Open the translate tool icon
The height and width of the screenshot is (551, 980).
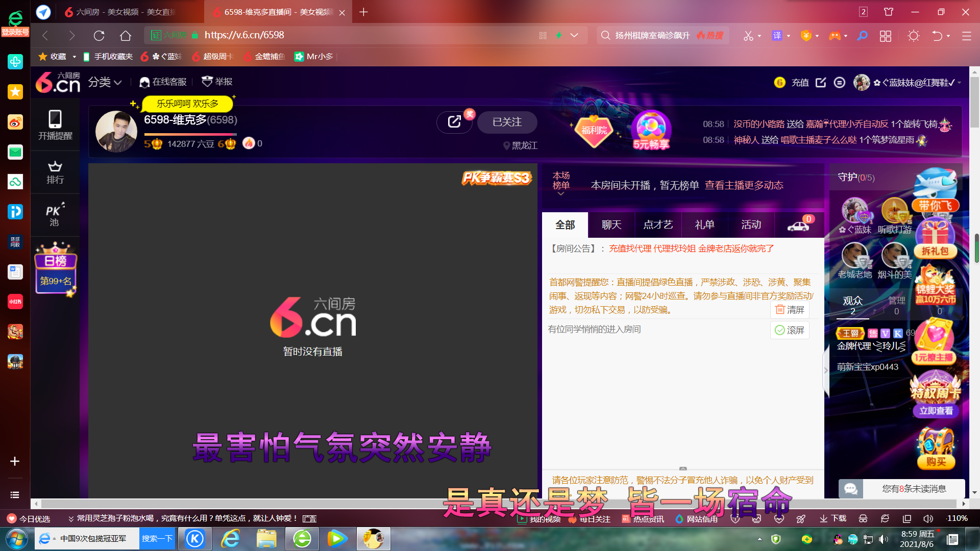pos(777,36)
